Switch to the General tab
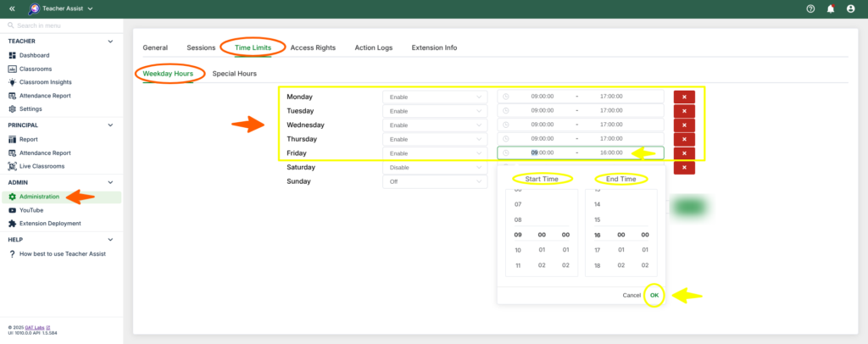Screen dimensions: 868x344 click(x=155, y=47)
